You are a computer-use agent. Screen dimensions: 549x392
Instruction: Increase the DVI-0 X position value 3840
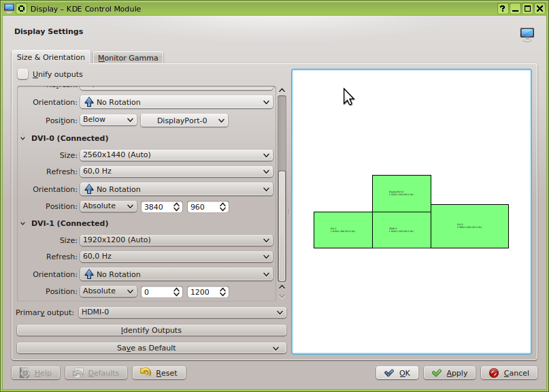[x=177, y=203]
